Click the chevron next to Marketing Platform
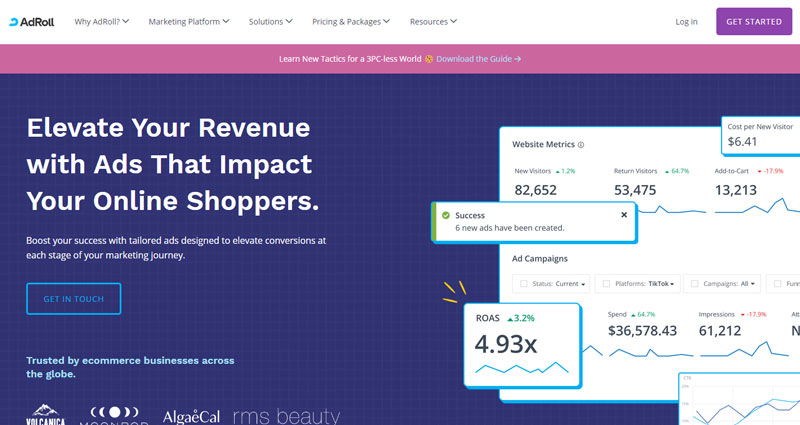800x425 pixels. pos(226,21)
